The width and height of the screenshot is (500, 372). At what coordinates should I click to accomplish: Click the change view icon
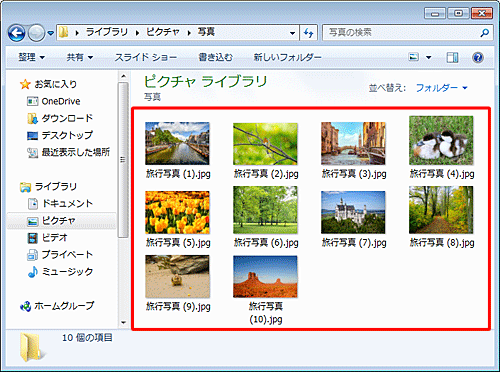click(x=414, y=57)
